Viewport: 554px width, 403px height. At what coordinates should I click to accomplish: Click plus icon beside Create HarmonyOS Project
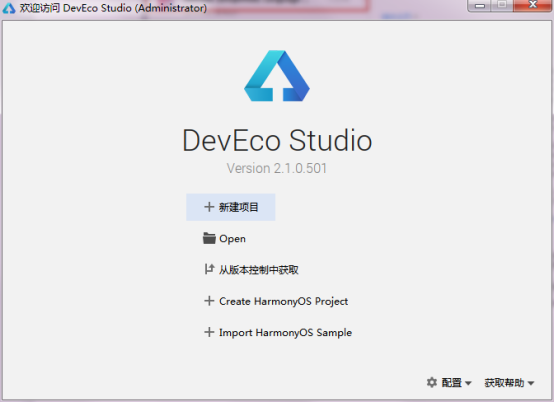click(209, 301)
